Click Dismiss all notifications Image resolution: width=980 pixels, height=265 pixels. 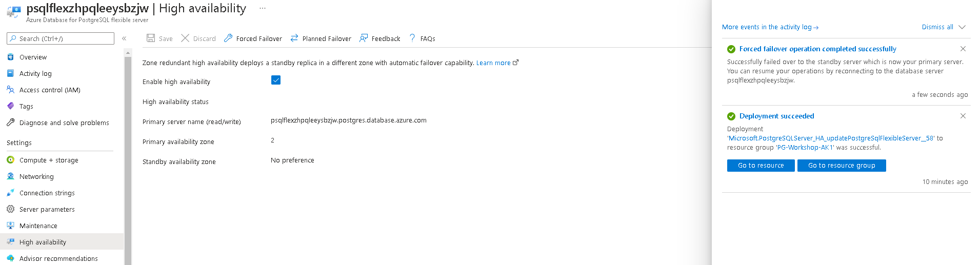(x=937, y=27)
